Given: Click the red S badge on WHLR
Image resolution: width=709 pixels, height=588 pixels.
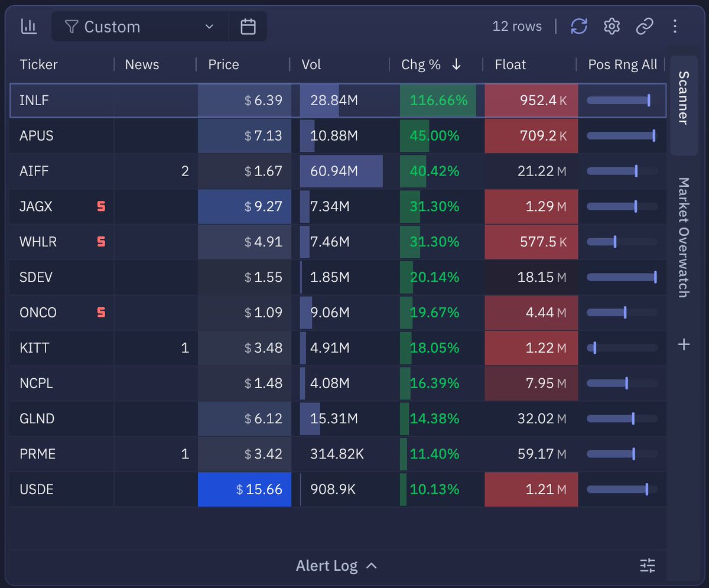Looking at the screenshot, I should (x=101, y=242).
